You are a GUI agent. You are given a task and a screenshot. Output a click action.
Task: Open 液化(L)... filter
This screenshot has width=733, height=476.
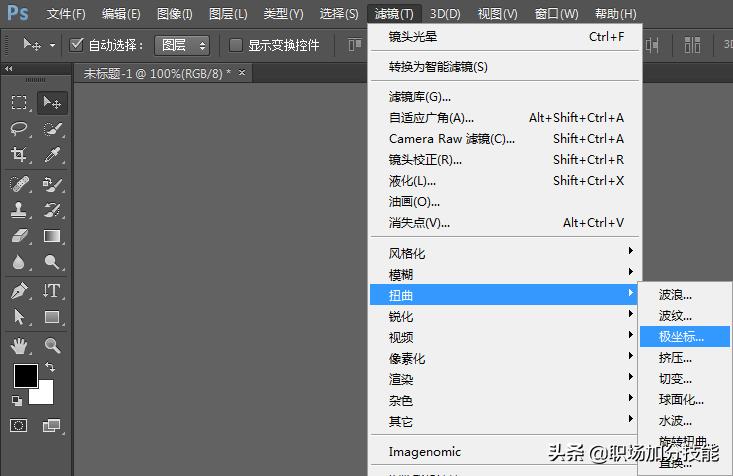506,180
